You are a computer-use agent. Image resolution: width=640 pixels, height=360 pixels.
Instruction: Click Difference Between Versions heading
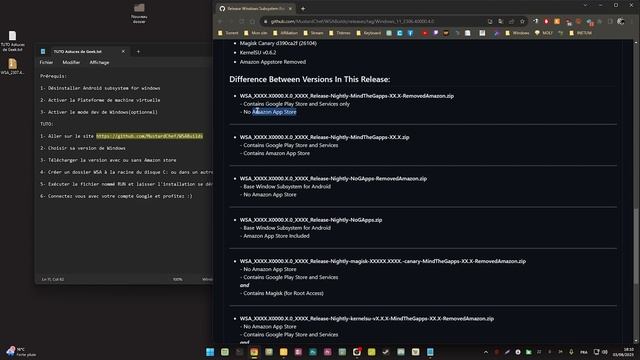coord(309,79)
